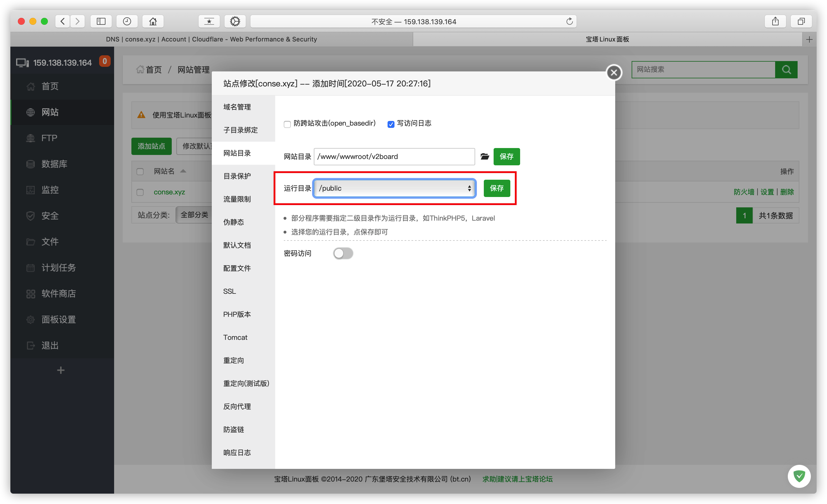Screen dimensions: 827x504
Task: Switch to 响应日志 tab
Action: (x=243, y=453)
